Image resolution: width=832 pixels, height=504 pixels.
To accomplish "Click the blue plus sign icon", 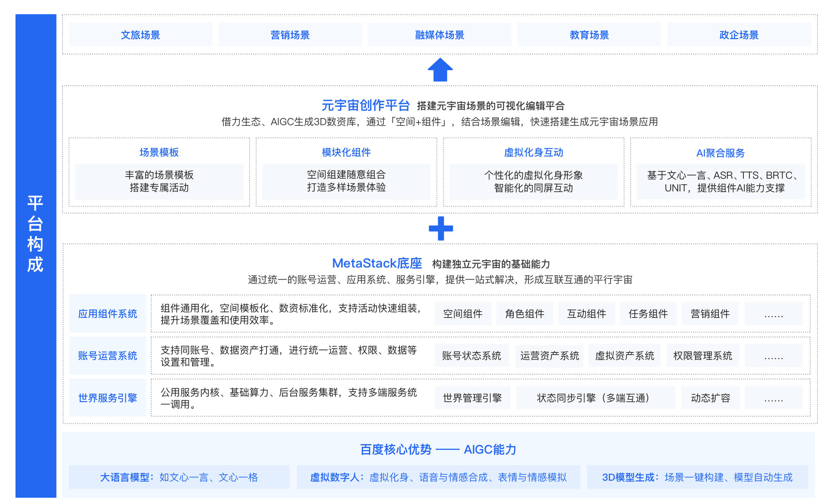I will coord(441,228).
